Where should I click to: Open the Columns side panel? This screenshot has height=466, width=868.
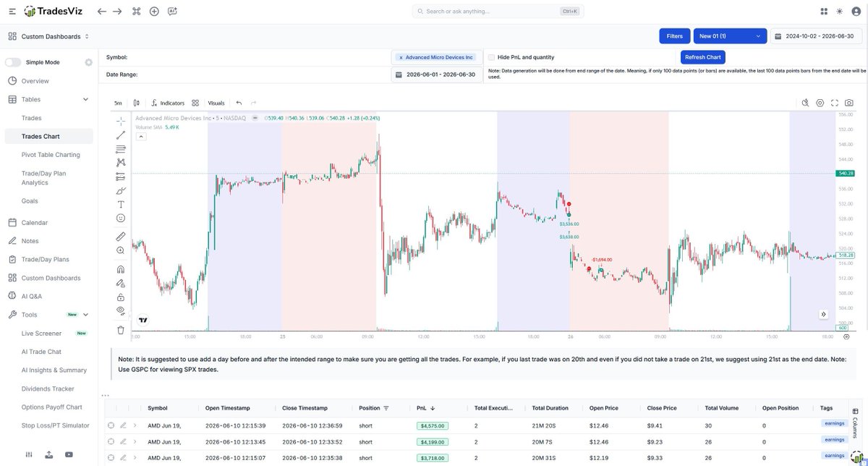[855, 422]
